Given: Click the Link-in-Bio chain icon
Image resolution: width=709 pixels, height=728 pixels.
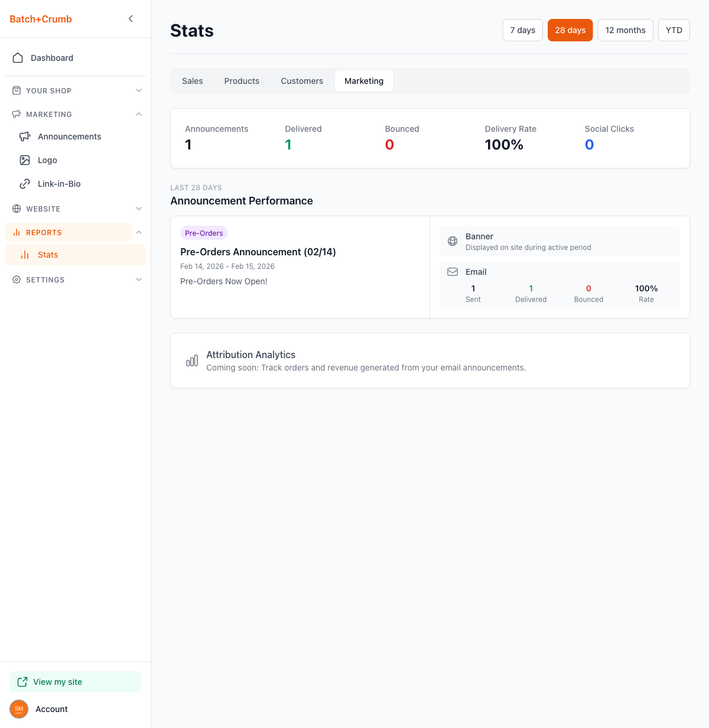Looking at the screenshot, I should pyautogui.click(x=25, y=184).
